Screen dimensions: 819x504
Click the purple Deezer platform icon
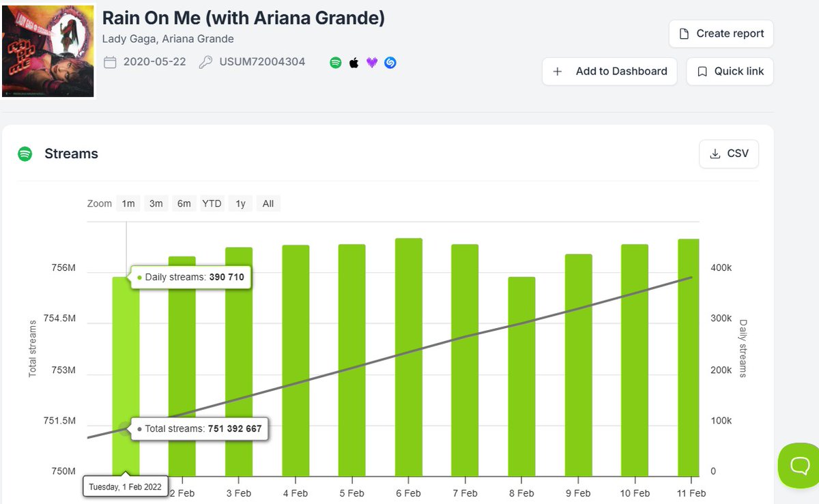pyautogui.click(x=371, y=63)
